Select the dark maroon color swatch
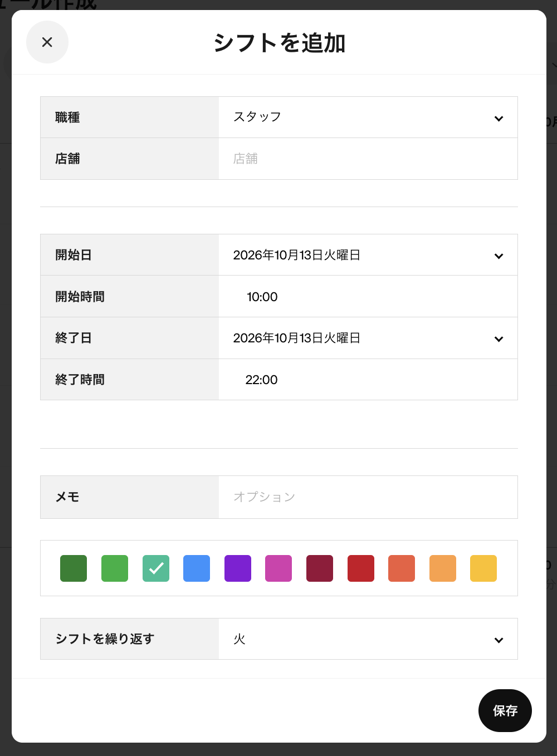 320,568
